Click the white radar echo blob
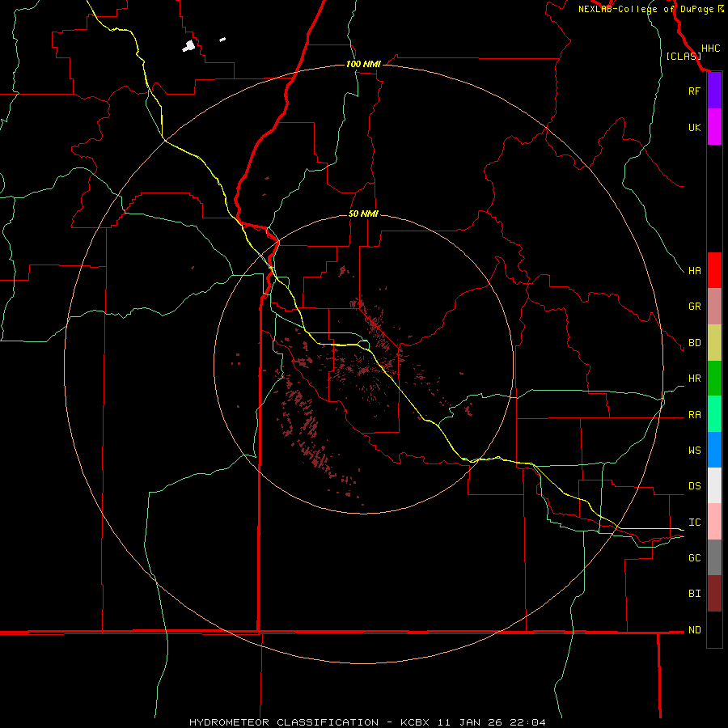728x728 pixels. click(189, 45)
